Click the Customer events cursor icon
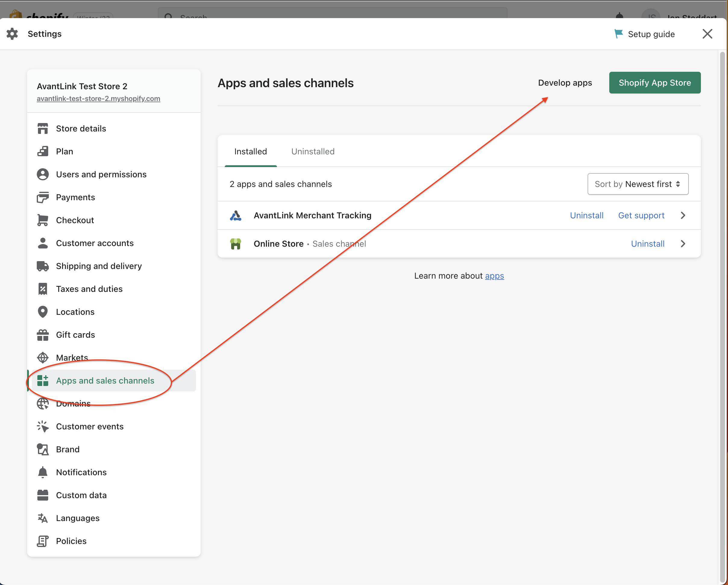728x585 pixels. (43, 426)
